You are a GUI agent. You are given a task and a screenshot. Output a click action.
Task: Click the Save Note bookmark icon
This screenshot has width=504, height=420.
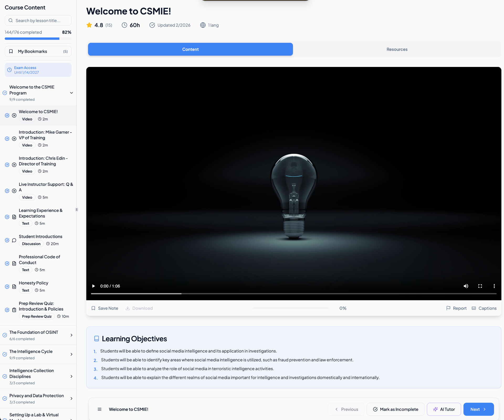click(93, 308)
